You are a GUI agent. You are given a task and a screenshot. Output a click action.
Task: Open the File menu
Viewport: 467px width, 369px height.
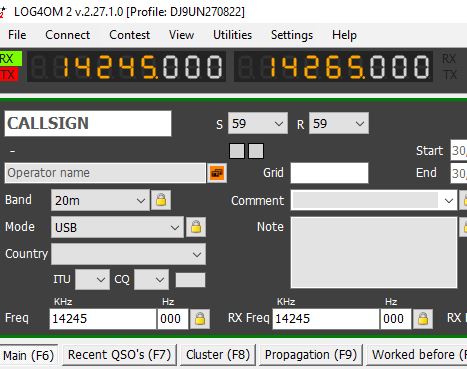(x=17, y=35)
